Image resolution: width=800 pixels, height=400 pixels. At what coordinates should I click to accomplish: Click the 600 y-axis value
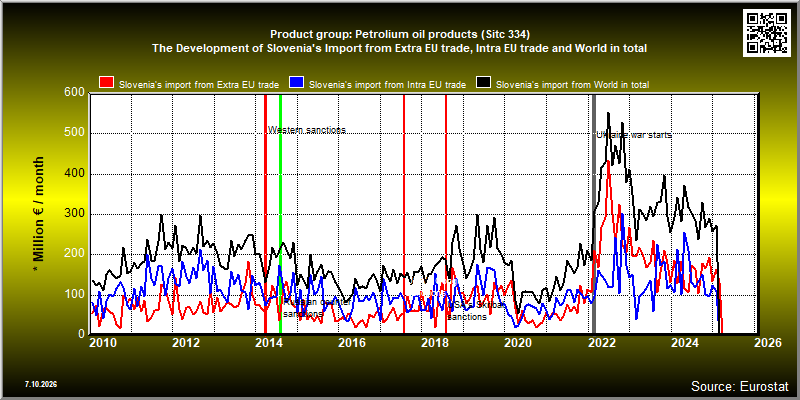(74, 93)
